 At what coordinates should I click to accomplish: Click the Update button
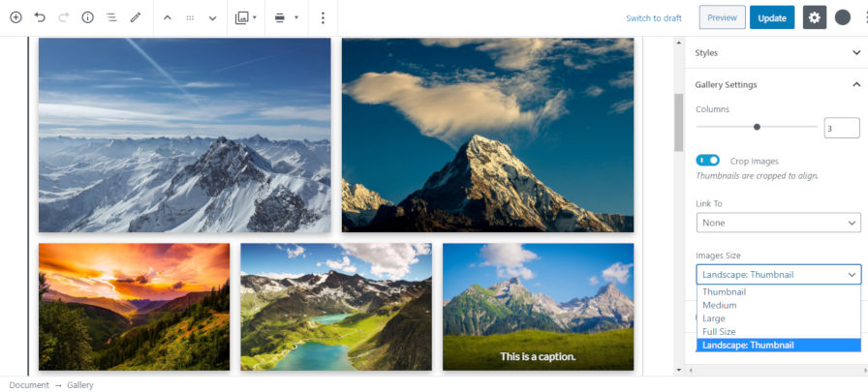[x=772, y=17]
